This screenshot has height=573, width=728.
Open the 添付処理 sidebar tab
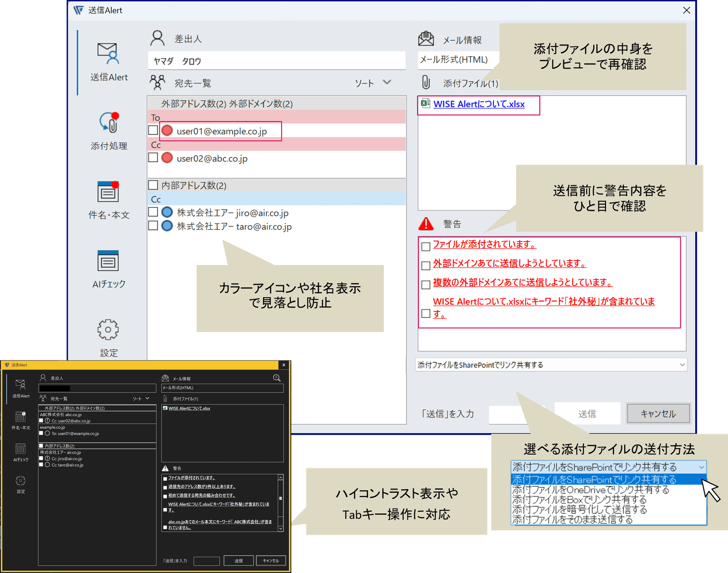[x=109, y=131]
